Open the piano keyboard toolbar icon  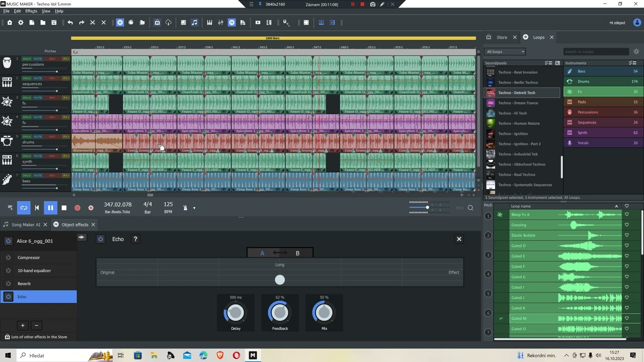(x=209, y=23)
